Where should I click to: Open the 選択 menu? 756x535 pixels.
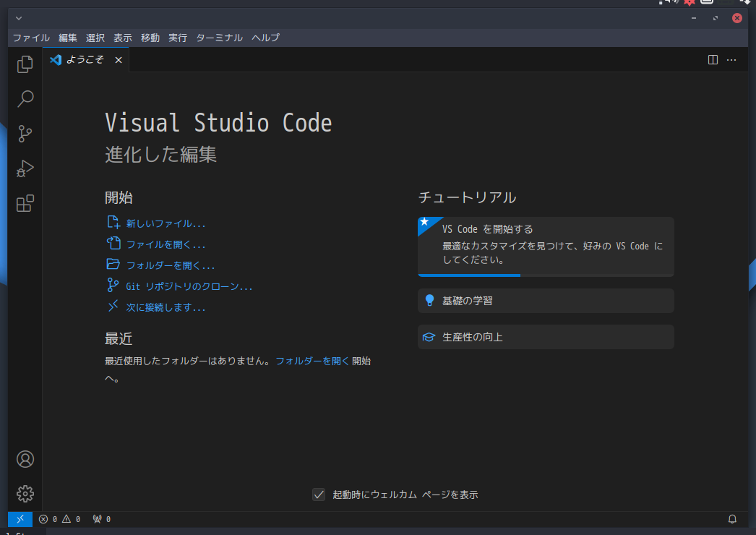95,38
